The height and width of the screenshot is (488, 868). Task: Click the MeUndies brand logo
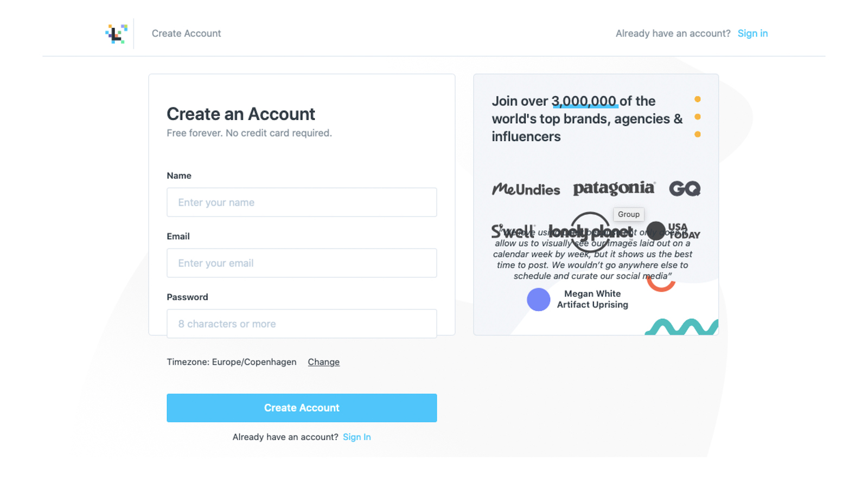pos(526,189)
